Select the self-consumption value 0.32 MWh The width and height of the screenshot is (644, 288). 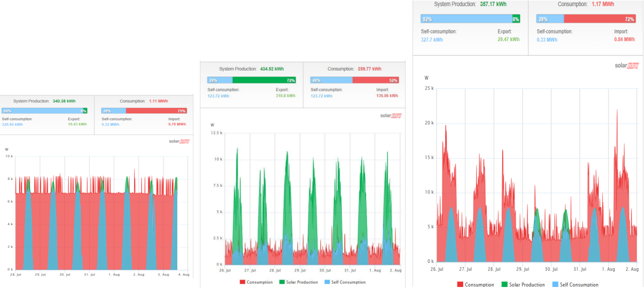tap(111, 124)
